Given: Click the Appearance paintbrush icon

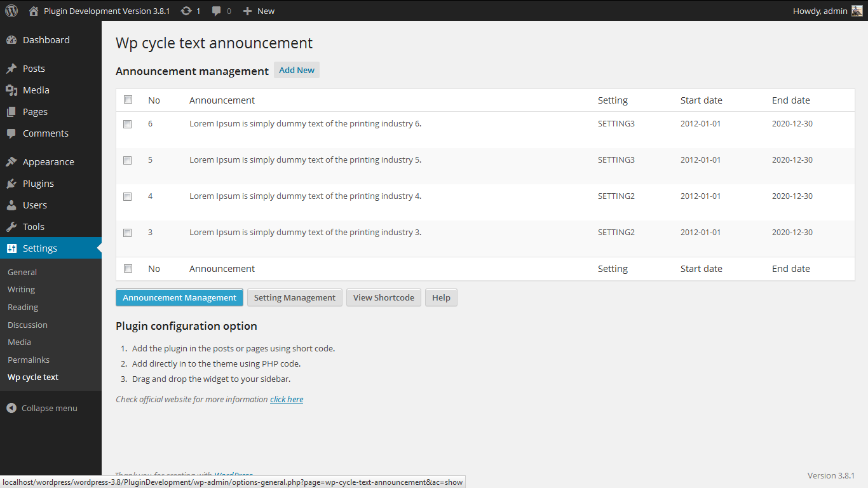Looking at the screenshot, I should [11, 162].
